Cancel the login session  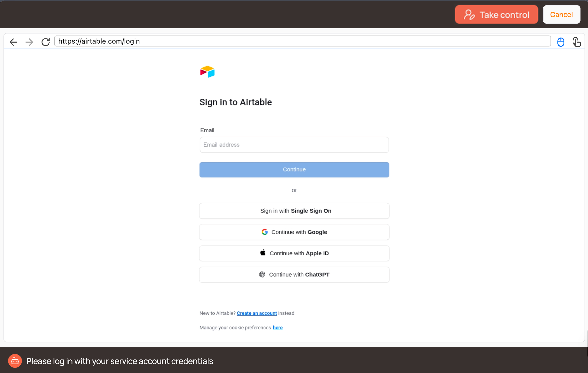[x=561, y=15]
